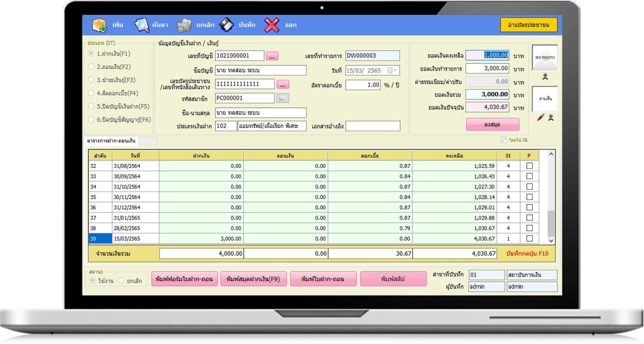644x344 pixels.
Task: Open account lookup next to 1021000001
Action: click(x=272, y=56)
